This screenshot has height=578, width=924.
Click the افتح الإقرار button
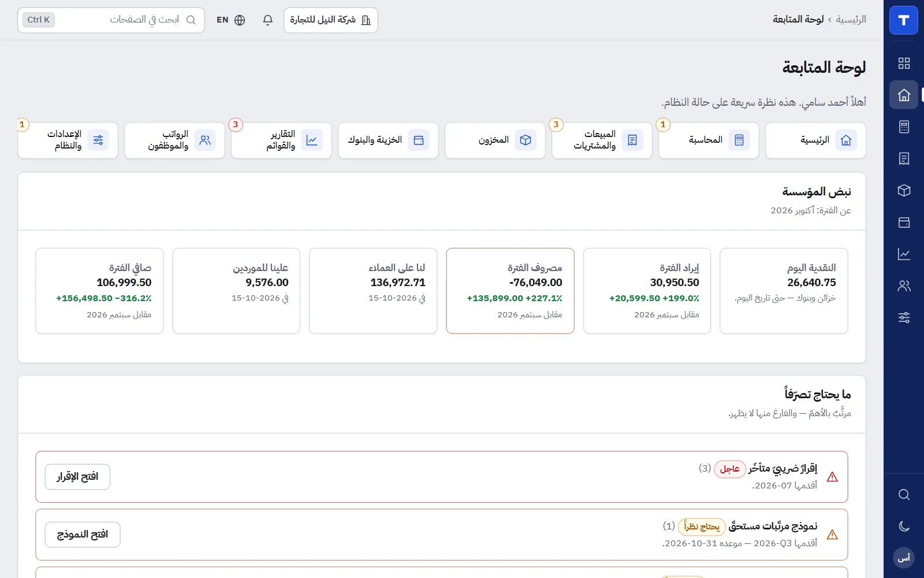tap(77, 477)
